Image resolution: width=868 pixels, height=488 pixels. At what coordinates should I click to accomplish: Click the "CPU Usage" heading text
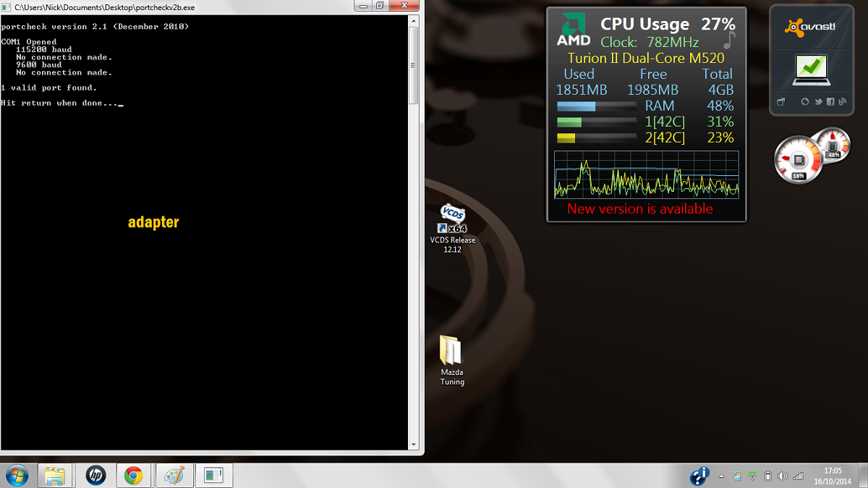point(645,24)
